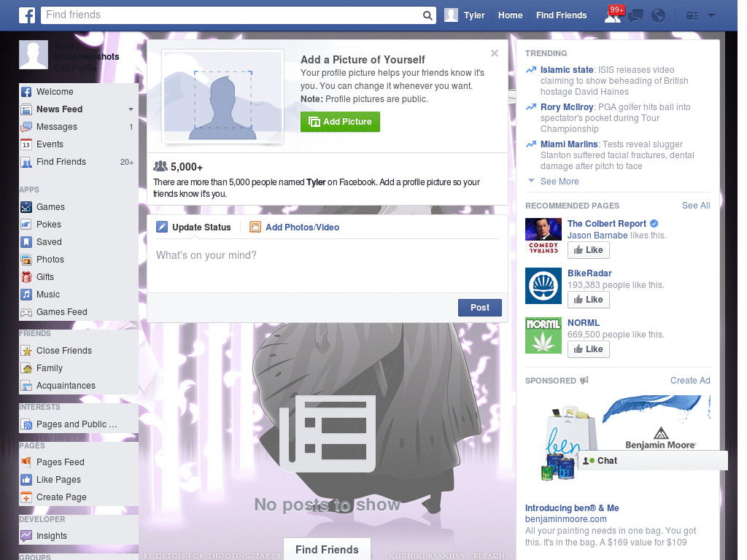Open the Miami Marlins trending topic
This screenshot has height=560, width=747.
pyautogui.click(x=569, y=144)
